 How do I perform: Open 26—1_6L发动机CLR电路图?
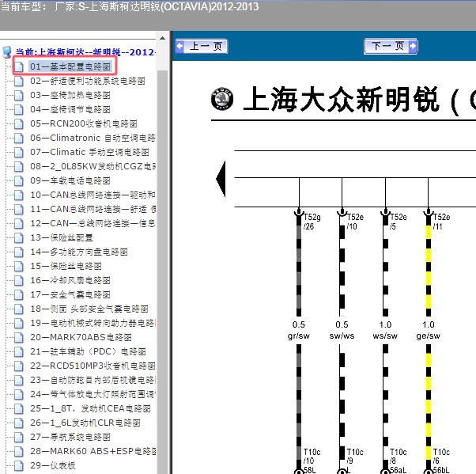(x=85, y=423)
